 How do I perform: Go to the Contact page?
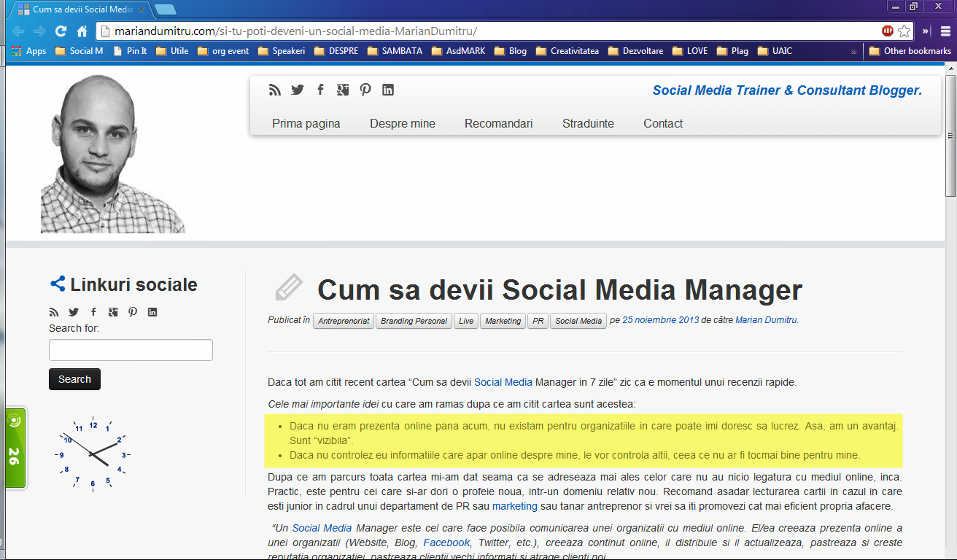(x=662, y=123)
